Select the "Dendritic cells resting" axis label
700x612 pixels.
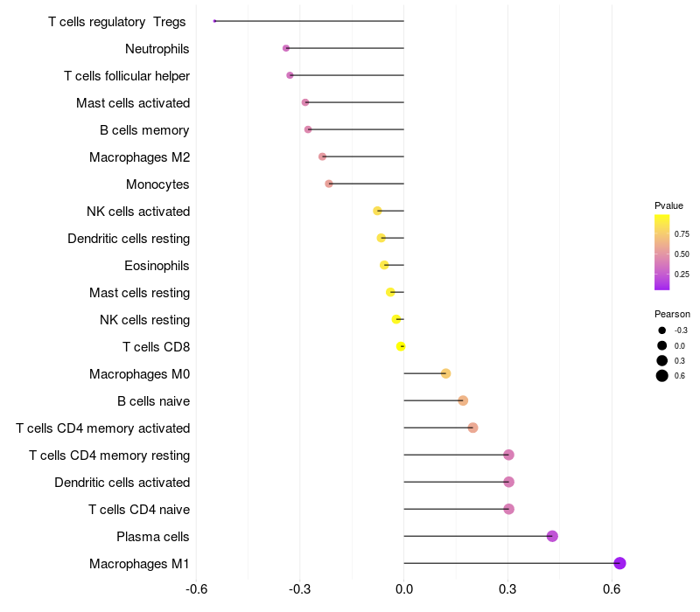click(129, 239)
